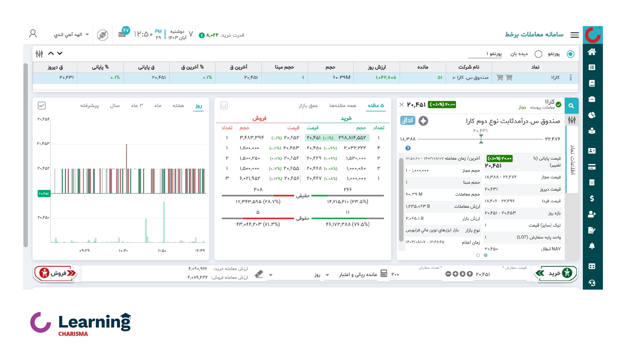Click the plus price stepper in the order bar
The image size is (626, 364).
455,274
